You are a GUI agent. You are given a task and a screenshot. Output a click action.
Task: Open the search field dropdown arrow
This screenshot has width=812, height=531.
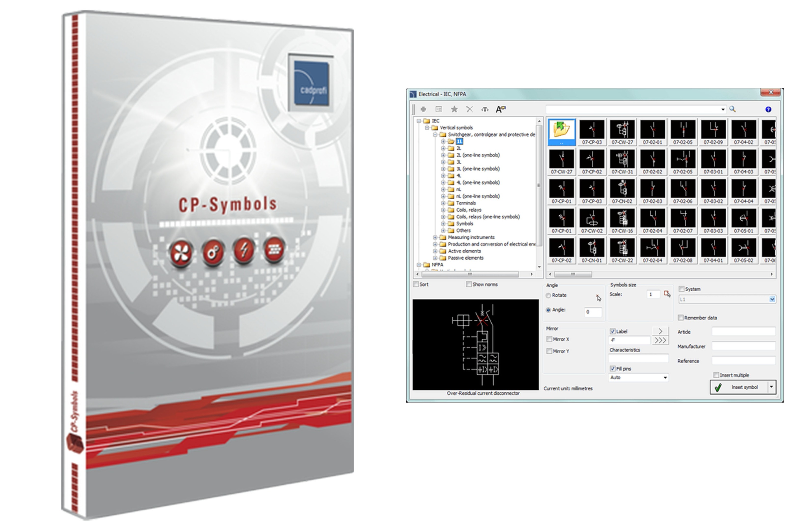pyautogui.click(x=723, y=110)
